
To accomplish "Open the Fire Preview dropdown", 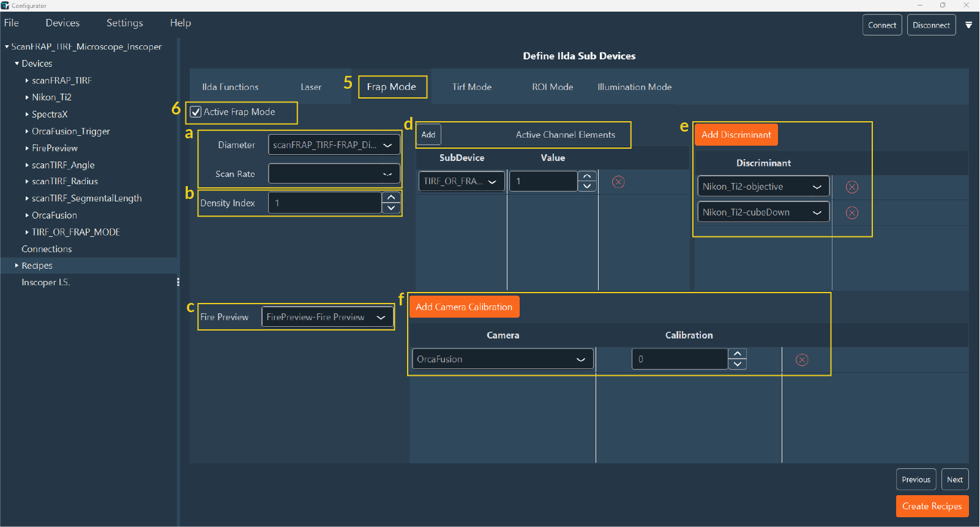I will click(x=327, y=317).
